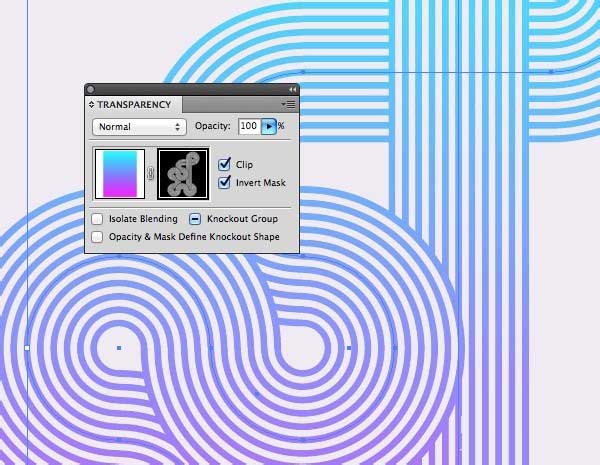Image resolution: width=600 pixels, height=465 pixels.
Task: Open the Transparency panel flyout menu
Action: point(288,104)
